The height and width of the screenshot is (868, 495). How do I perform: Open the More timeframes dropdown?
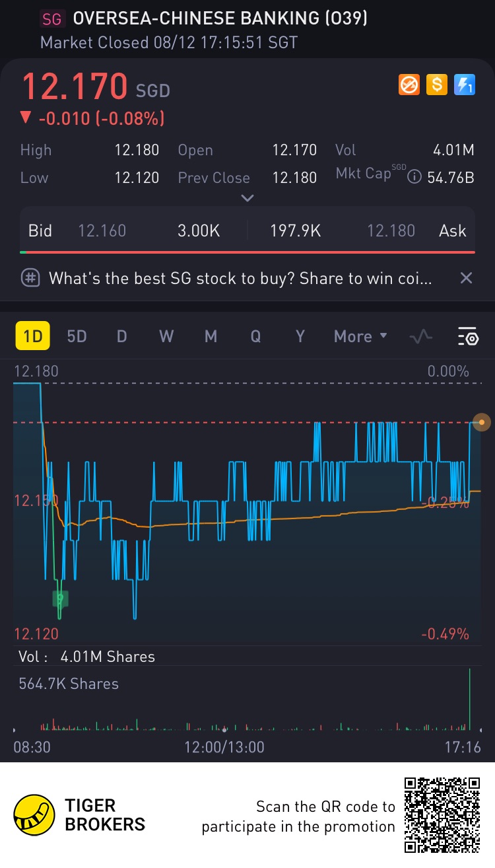point(360,337)
